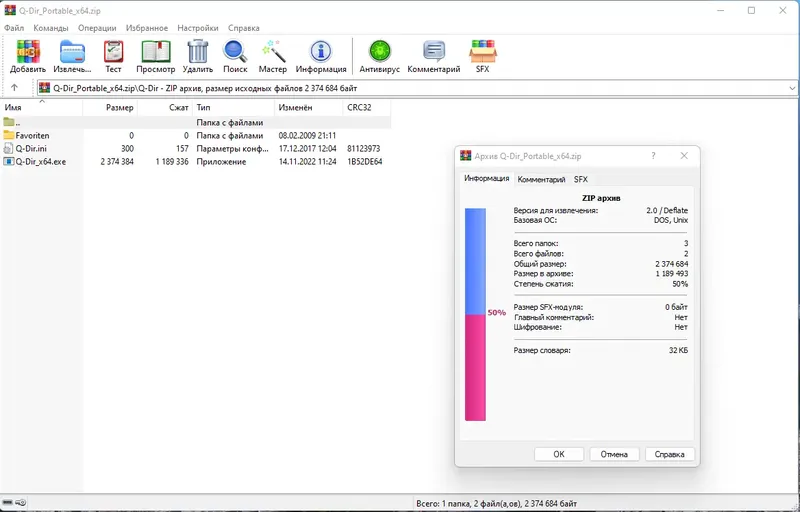
Task: Open the Избранное menu
Action: pos(147,28)
